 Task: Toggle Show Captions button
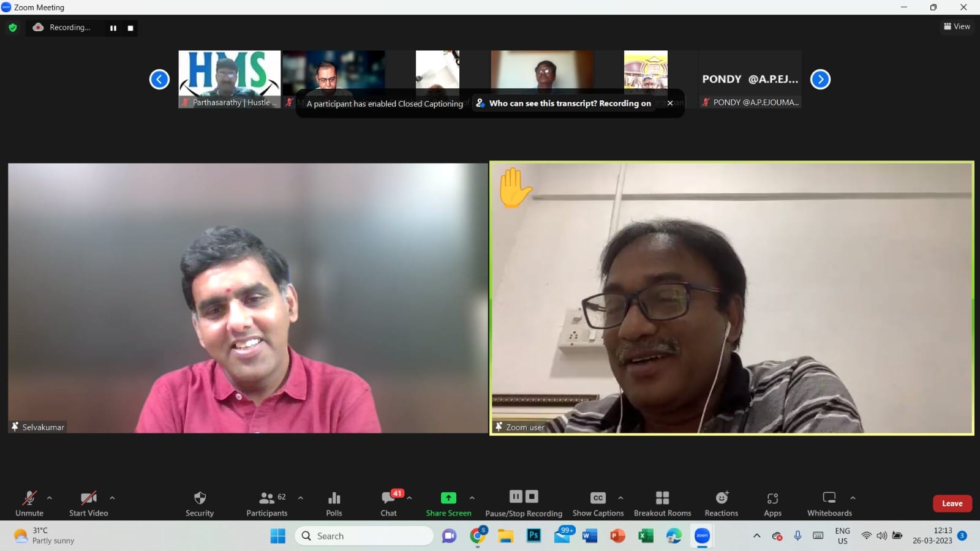coord(598,503)
